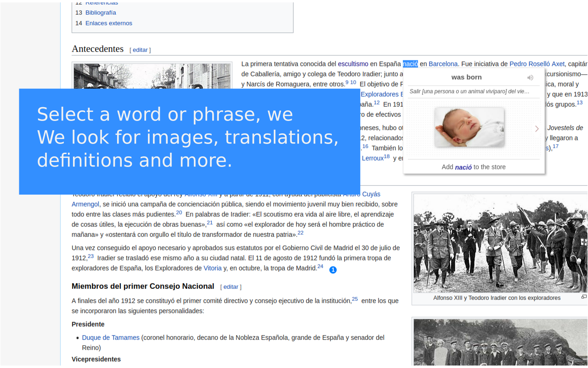Open the Alfonso XIII and Iradier photo
Screen dimensions: 588x368
click(500, 243)
